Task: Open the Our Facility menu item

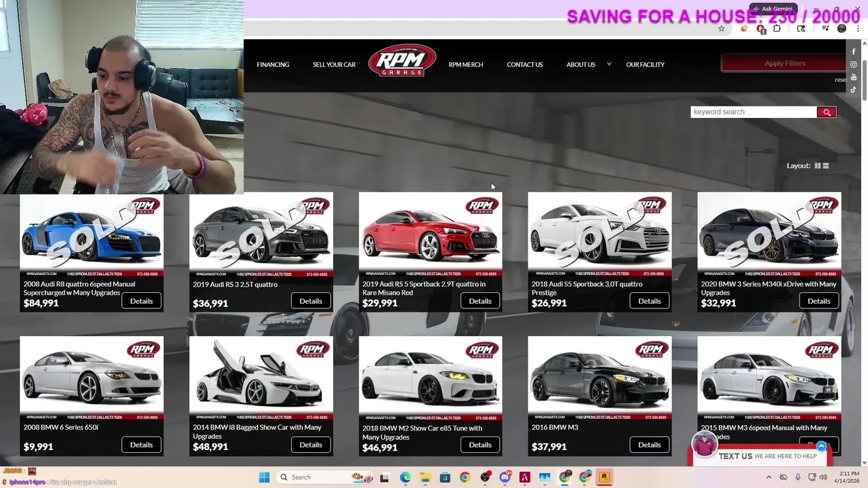Action: click(x=645, y=64)
